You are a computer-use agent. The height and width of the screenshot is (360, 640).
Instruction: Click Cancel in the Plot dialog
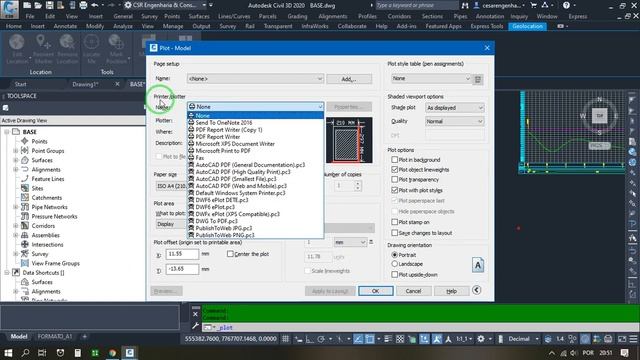(413, 291)
